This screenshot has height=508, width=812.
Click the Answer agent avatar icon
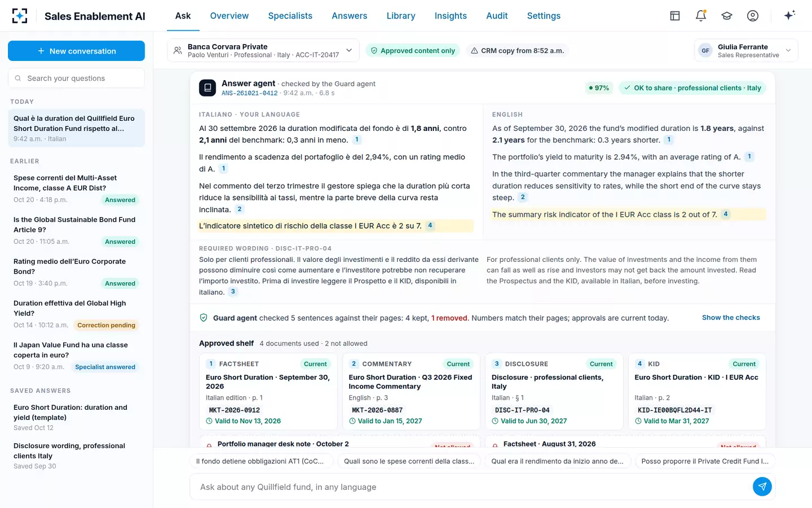(x=208, y=87)
